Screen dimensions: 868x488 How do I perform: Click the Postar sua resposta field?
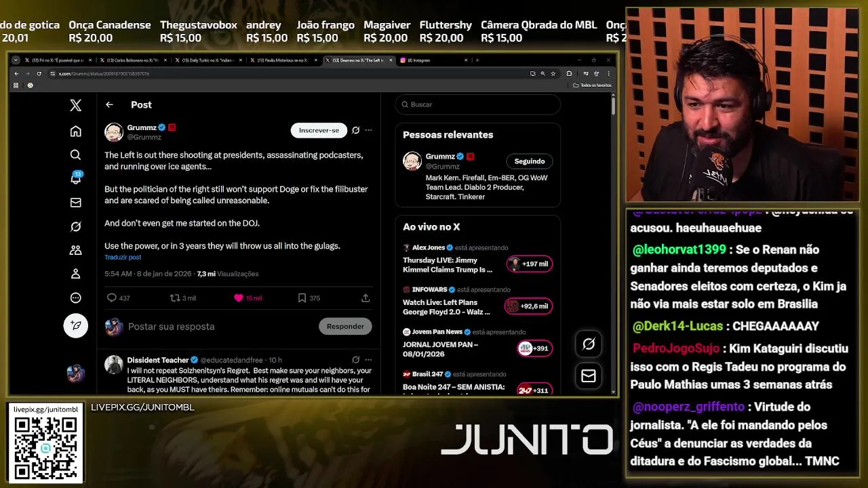click(219, 327)
